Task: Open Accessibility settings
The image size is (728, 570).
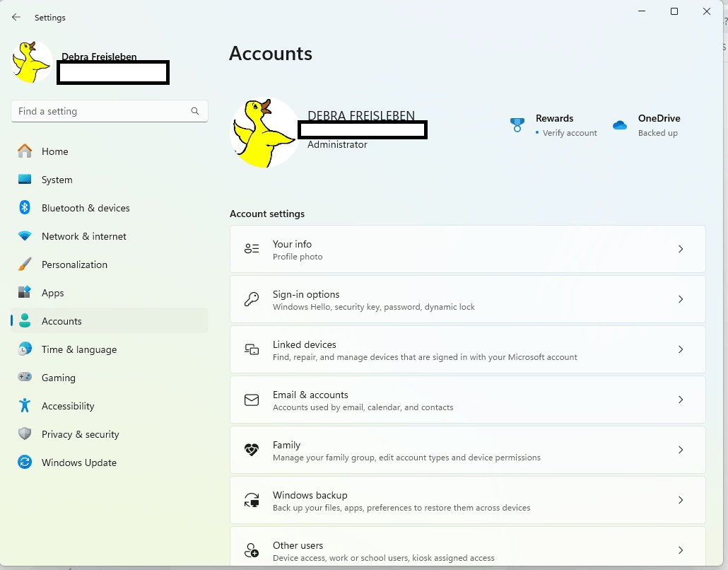Action: 109,406
